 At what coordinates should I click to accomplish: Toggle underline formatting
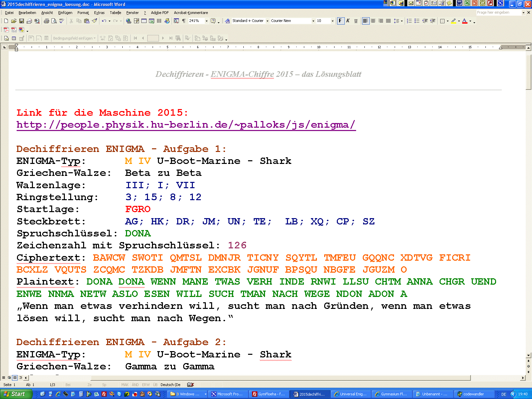[x=356, y=21]
